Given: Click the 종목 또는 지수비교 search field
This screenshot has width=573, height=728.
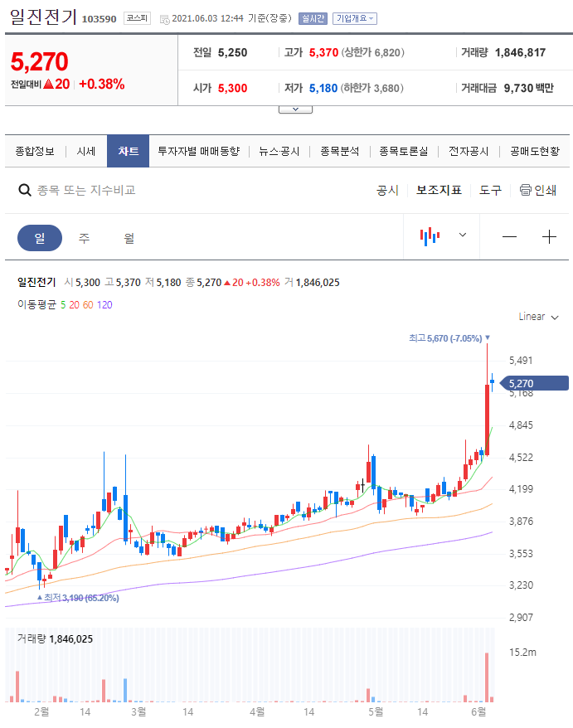Looking at the screenshot, I should tap(86, 190).
